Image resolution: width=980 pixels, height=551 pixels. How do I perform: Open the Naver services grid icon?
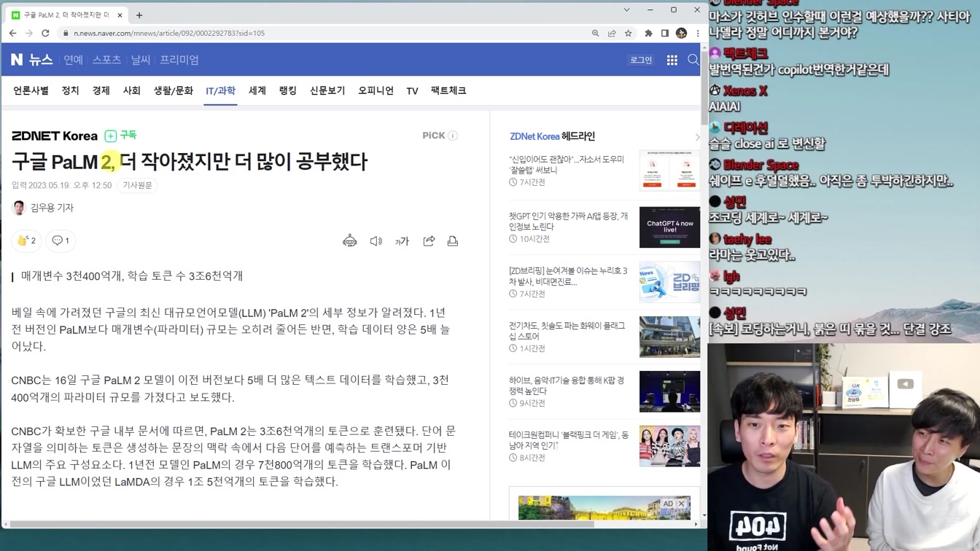(x=672, y=60)
